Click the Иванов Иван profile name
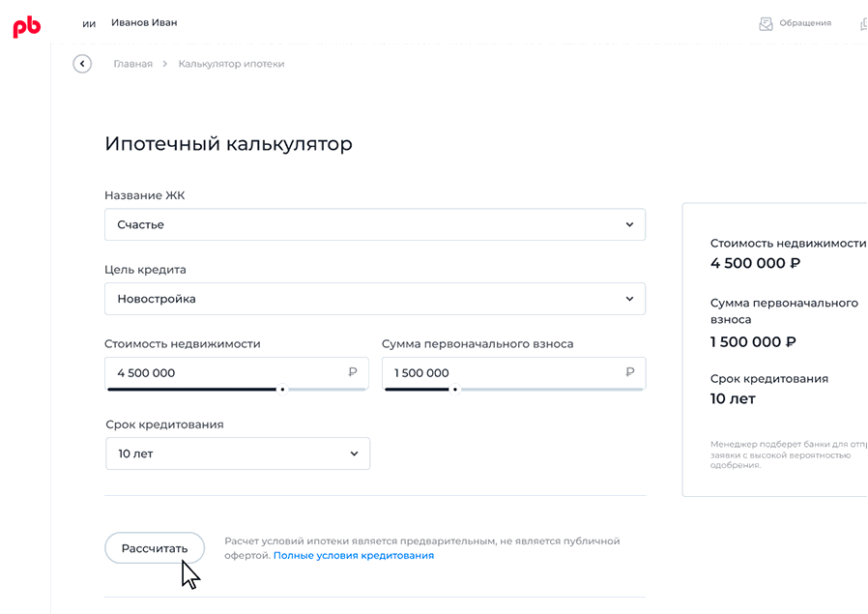 [144, 22]
